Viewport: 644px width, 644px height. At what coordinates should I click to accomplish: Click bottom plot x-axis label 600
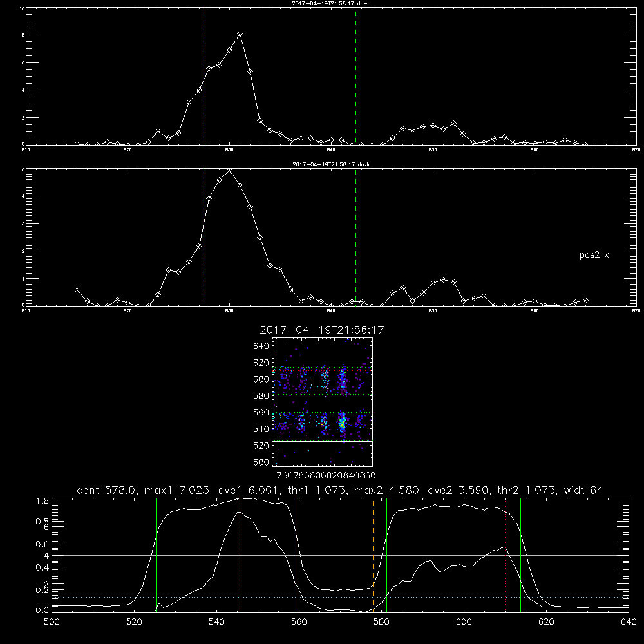(464, 622)
